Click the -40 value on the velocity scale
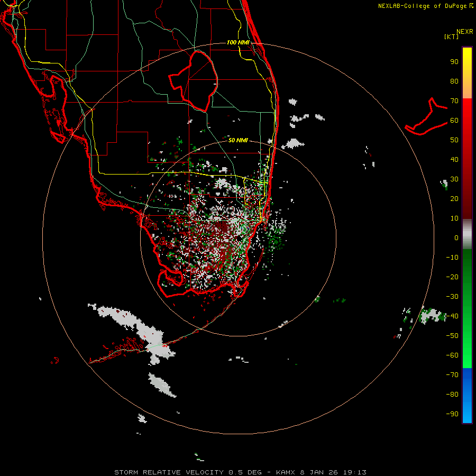Image resolution: width=476 pixels, height=476 pixels. pyautogui.click(x=452, y=316)
